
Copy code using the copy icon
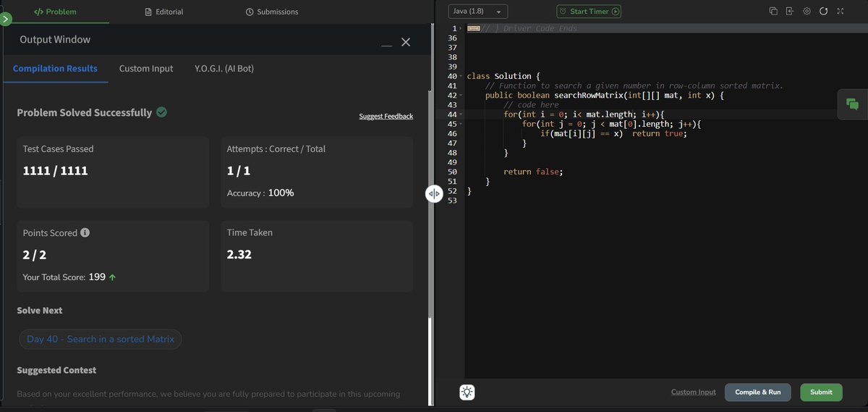[773, 12]
